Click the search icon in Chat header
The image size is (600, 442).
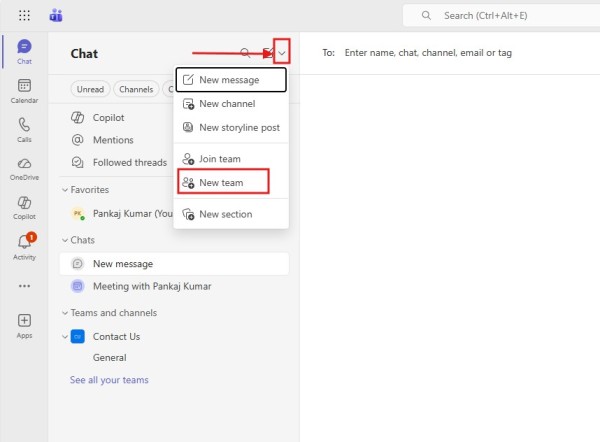point(245,53)
